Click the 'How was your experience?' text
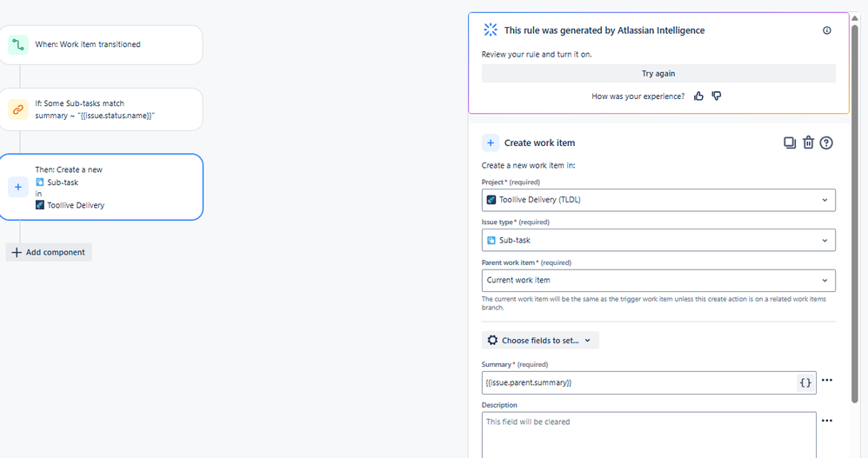The width and height of the screenshot is (868, 458). (638, 96)
